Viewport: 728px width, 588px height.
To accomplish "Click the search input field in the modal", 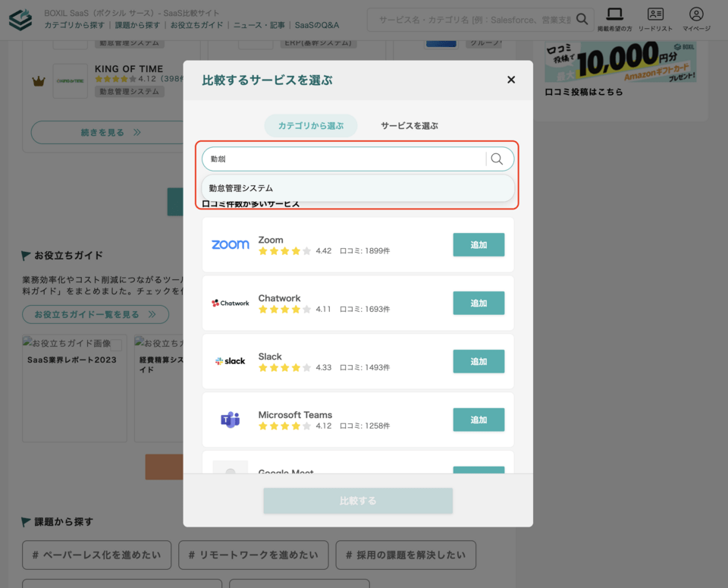I will [x=341, y=159].
